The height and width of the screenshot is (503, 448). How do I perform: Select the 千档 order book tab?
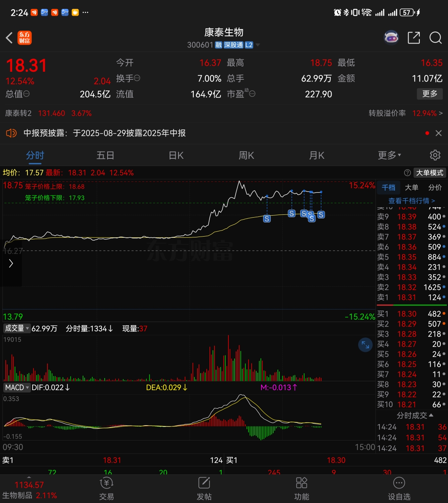pos(388,187)
